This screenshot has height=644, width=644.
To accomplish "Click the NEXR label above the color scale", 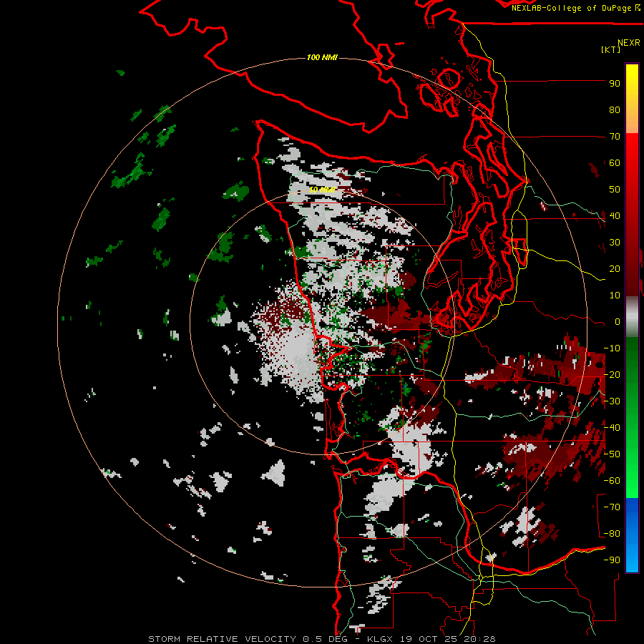I will [629, 43].
